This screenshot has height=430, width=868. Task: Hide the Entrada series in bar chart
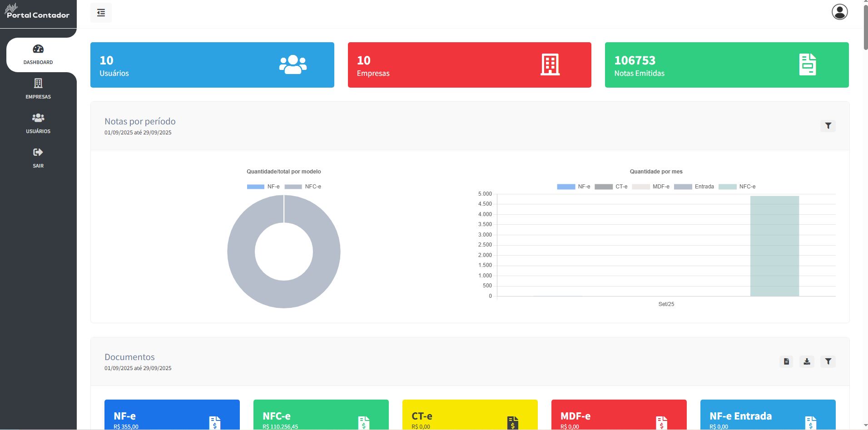point(694,187)
